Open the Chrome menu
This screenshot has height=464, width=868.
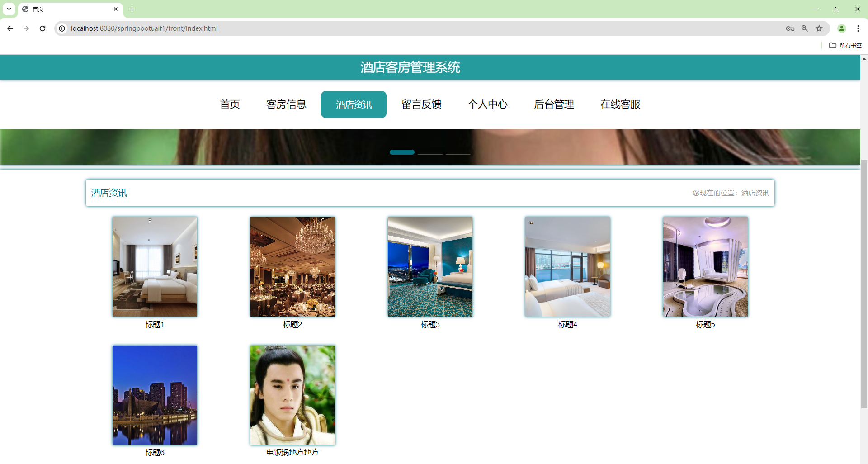[x=858, y=28]
